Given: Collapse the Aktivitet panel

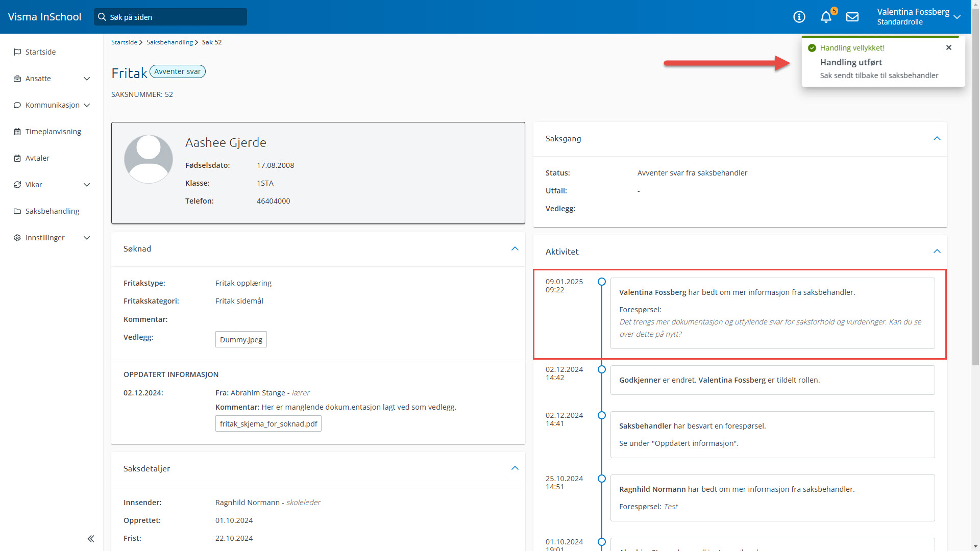Looking at the screenshot, I should click(937, 252).
